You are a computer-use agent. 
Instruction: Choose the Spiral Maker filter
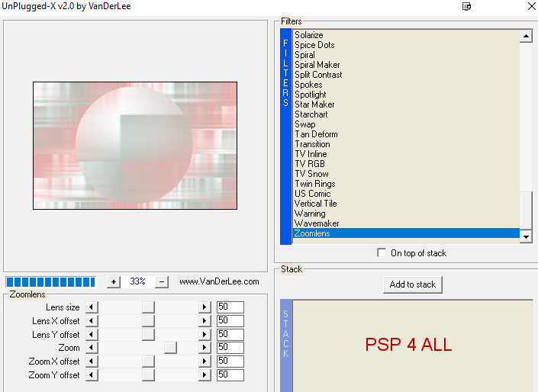(x=317, y=65)
